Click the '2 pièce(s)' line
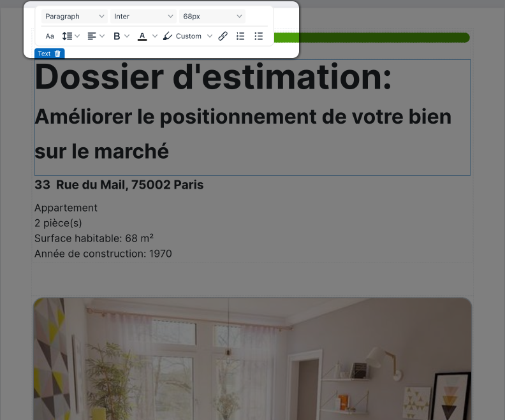 pyautogui.click(x=58, y=223)
